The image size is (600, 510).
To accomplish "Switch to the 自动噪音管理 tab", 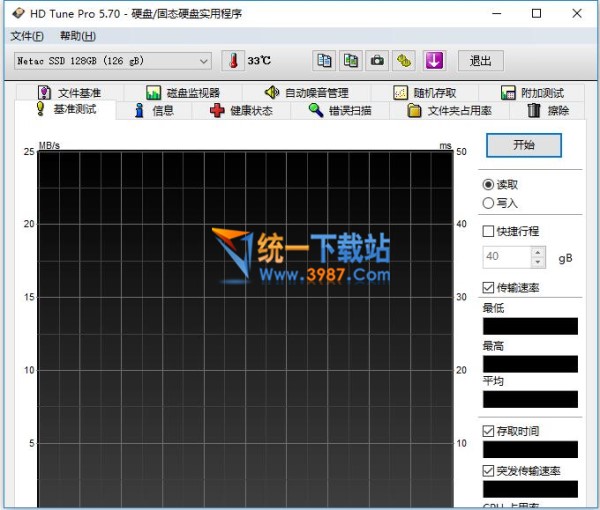I will point(307,93).
